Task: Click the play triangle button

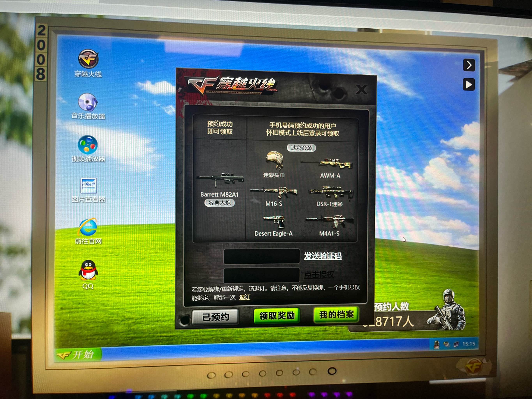Action: [469, 84]
